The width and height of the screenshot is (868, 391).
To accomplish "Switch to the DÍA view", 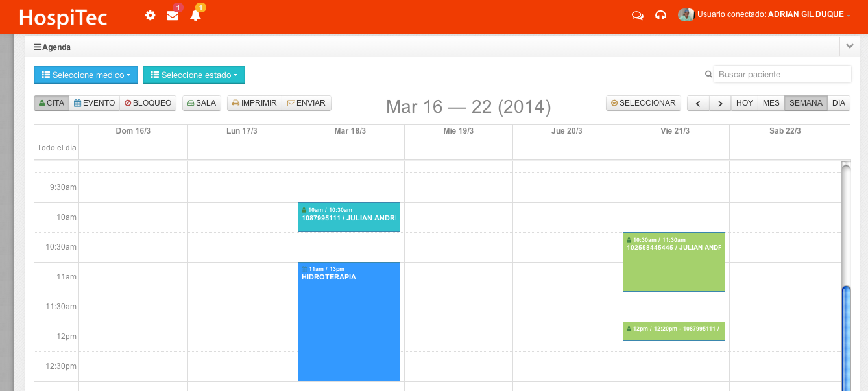I will [x=838, y=103].
